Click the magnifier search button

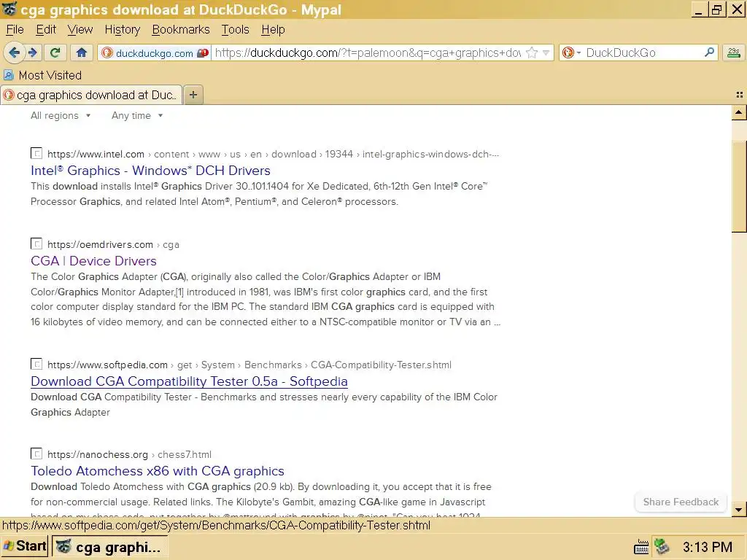point(709,52)
